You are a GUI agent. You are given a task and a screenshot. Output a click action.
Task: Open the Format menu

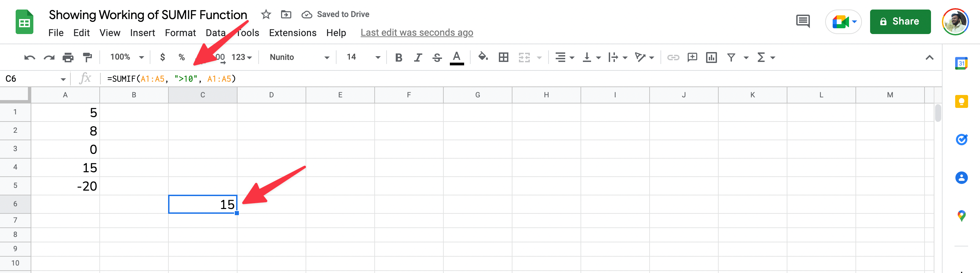[x=180, y=33]
